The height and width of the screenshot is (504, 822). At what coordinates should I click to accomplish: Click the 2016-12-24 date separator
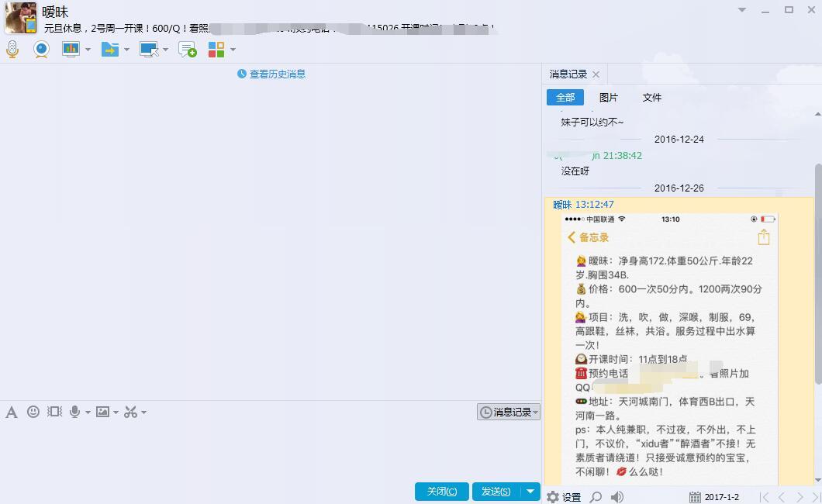point(679,140)
